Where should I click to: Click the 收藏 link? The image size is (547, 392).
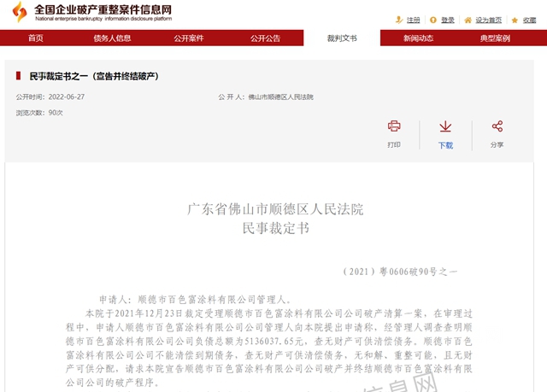[529, 20]
